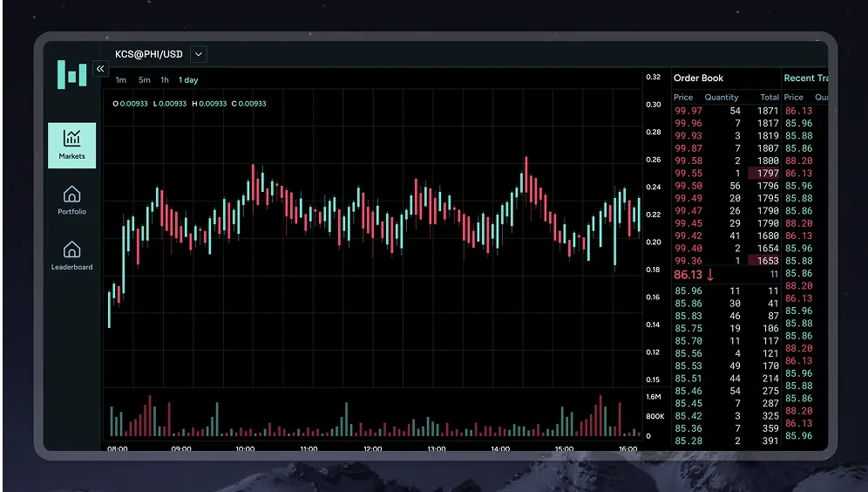Select the 85.96 bid price in Order Book
Screen dimensions: 868x492
tap(688, 290)
